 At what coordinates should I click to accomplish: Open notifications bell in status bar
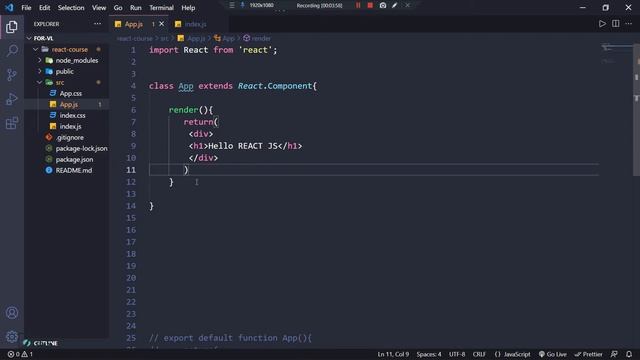629,354
